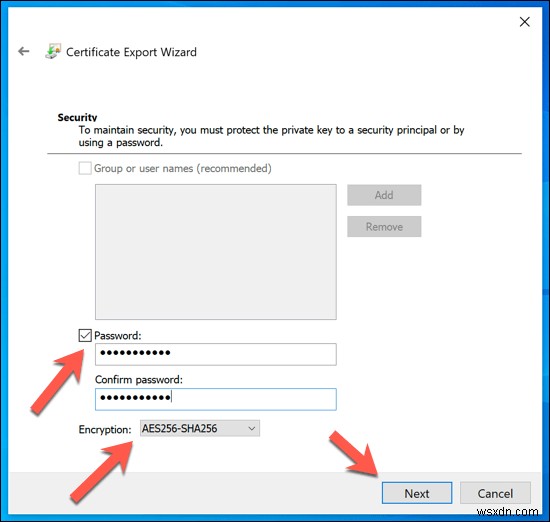The width and height of the screenshot is (550, 522).
Task: Toggle the Password checkbox
Action: pos(85,335)
